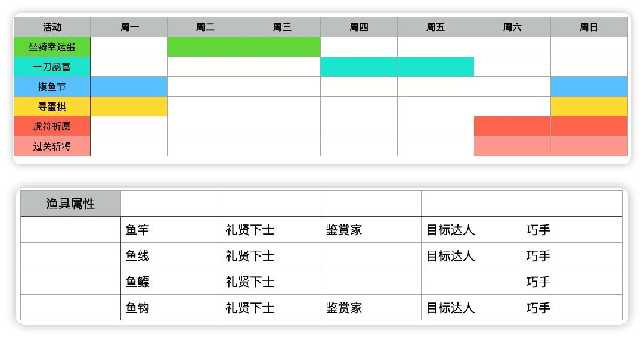Select 目标达人 in the 鱼线 row
Image resolution: width=644 pixels, height=340 pixels.
pyautogui.click(x=451, y=256)
